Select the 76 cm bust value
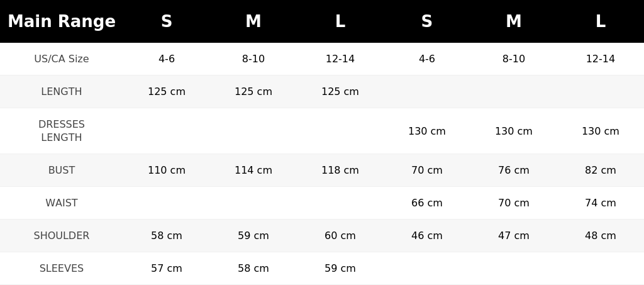The width and height of the screenshot is (644, 285). pos(514,170)
